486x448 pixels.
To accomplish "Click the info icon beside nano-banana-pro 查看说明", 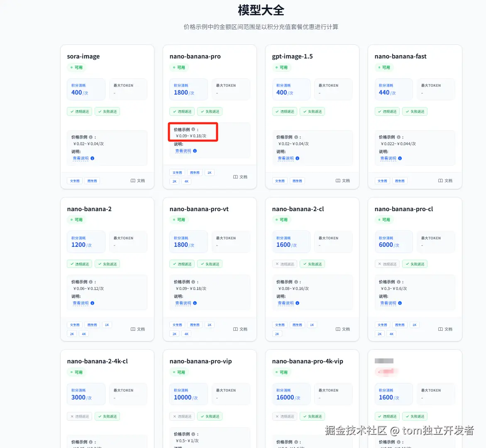I will tap(195, 151).
